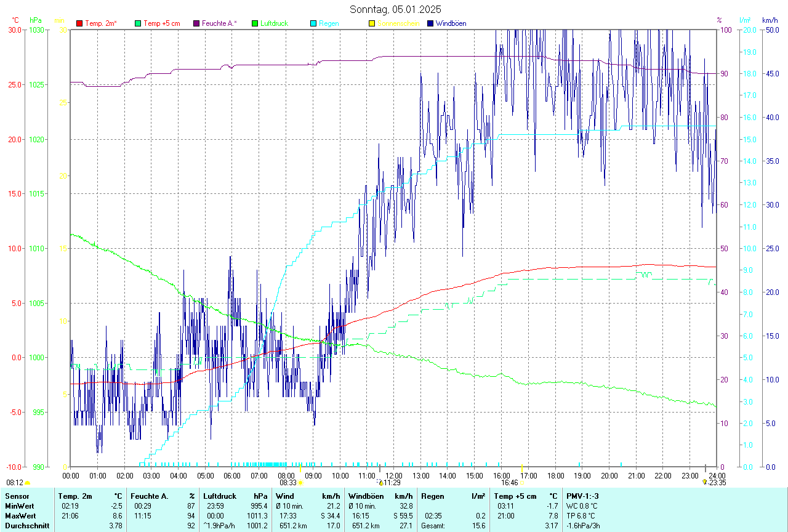
Task: Select the 'Feuchte A.*' legend label
Action: point(220,23)
